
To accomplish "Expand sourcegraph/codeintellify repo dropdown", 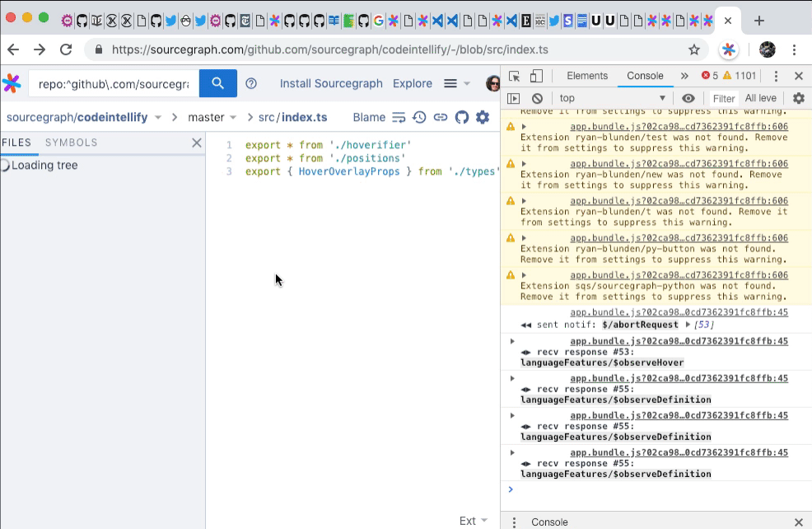I will pos(158,118).
